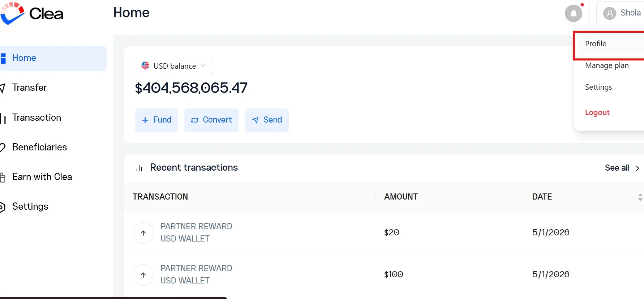Choose Manage plan in the dropdown menu
Screen dimensions: 644x299
click(607, 65)
